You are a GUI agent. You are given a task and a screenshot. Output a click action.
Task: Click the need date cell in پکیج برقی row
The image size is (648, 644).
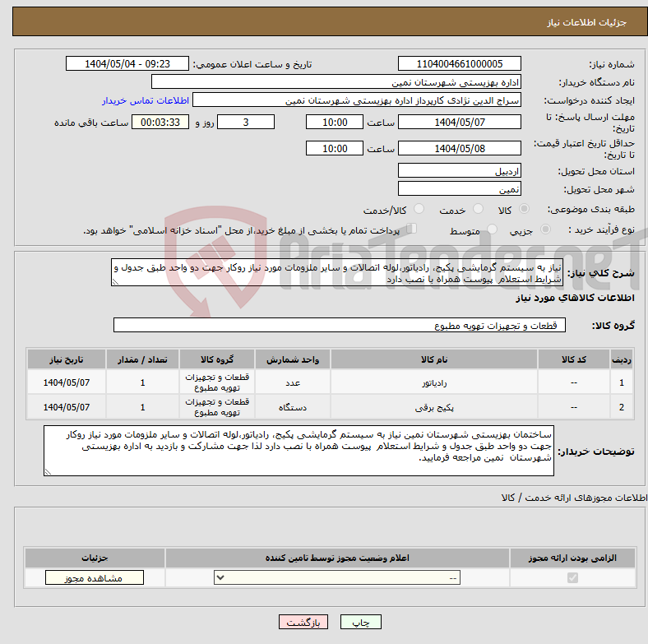click(x=67, y=407)
